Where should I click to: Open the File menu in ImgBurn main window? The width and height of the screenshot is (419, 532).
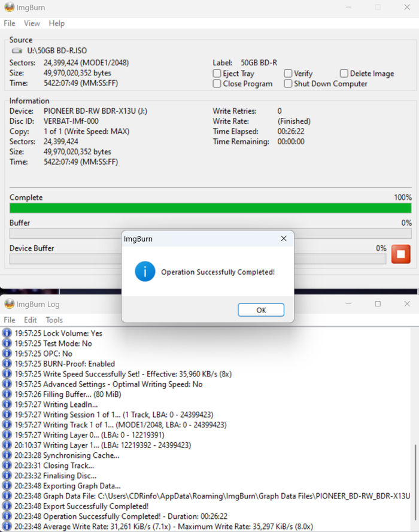(x=10, y=23)
